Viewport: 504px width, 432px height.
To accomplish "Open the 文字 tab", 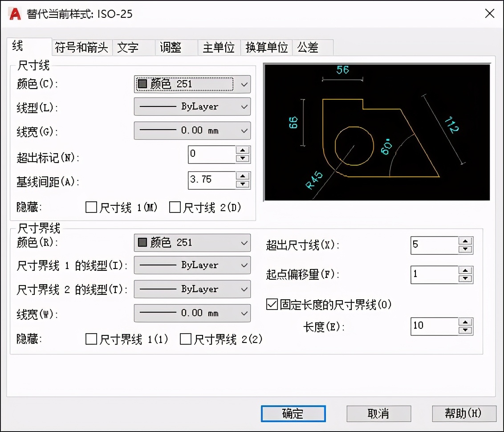I will pos(134,48).
